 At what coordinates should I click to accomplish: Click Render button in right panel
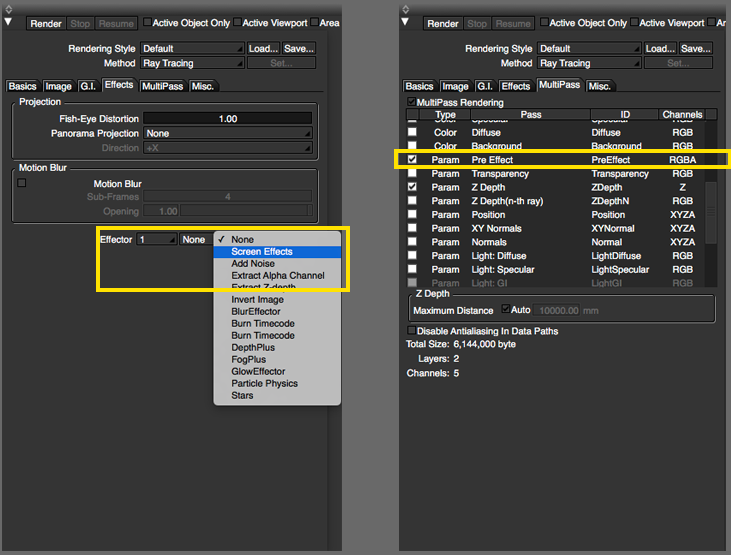click(442, 23)
